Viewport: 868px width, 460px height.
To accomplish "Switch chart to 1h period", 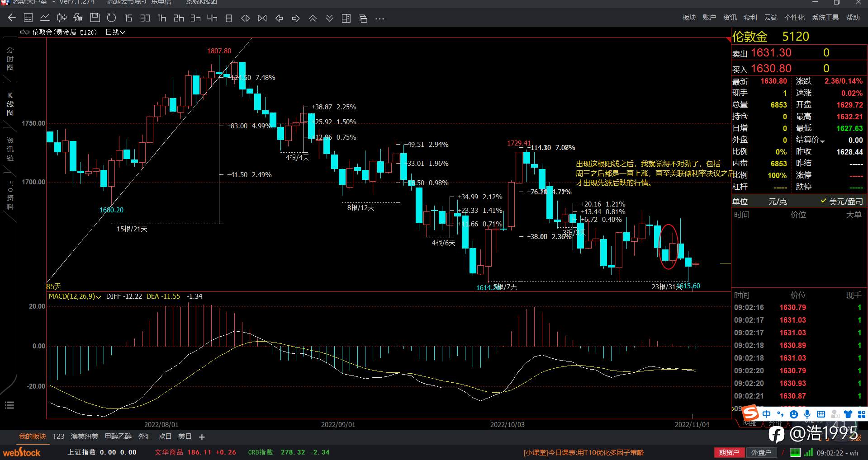I will (x=162, y=18).
